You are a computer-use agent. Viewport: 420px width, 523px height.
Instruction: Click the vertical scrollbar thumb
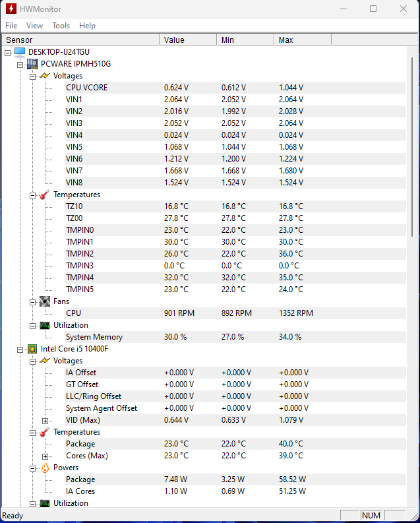tap(412, 147)
